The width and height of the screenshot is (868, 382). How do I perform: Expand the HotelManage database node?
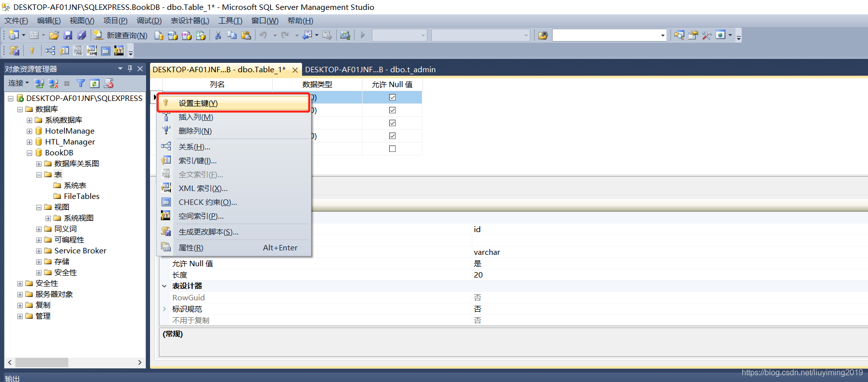(29, 131)
